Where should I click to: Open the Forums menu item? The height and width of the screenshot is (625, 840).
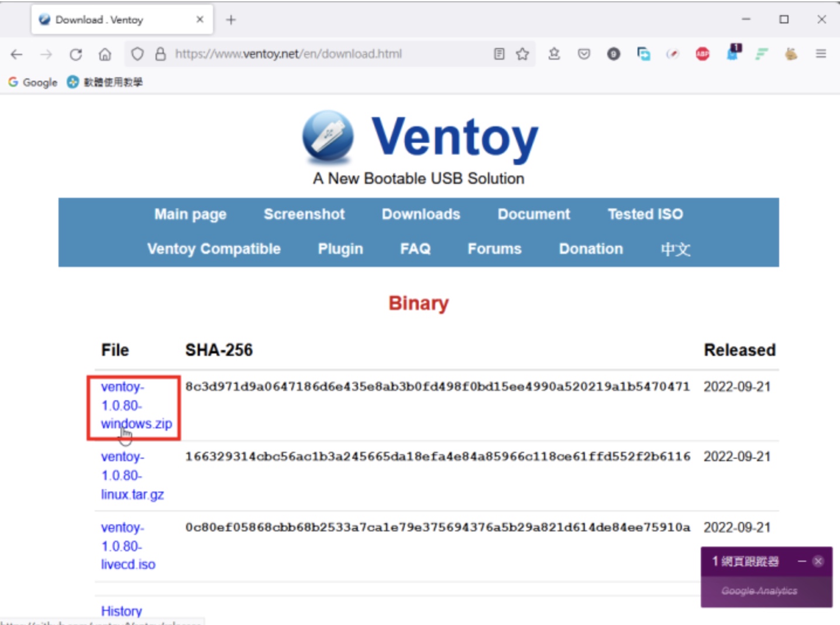(x=494, y=249)
